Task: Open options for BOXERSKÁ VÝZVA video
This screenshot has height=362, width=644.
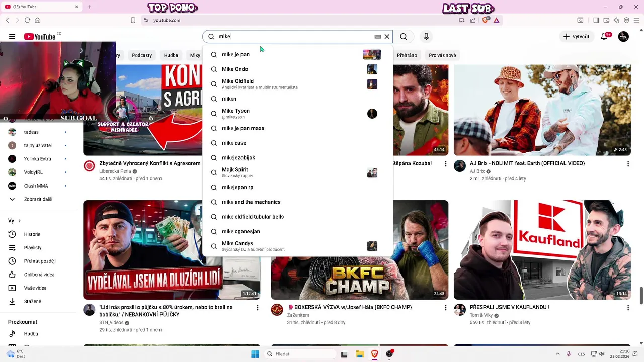Action: (445, 308)
